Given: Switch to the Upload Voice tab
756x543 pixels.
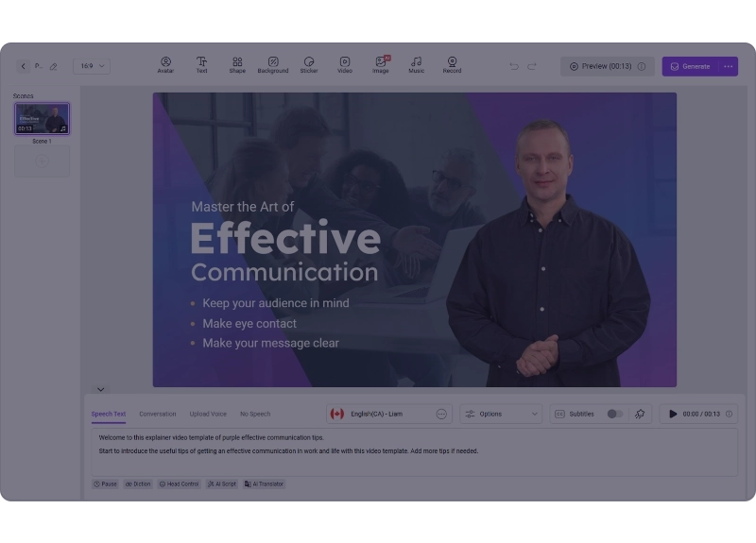Looking at the screenshot, I should [208, 414].
